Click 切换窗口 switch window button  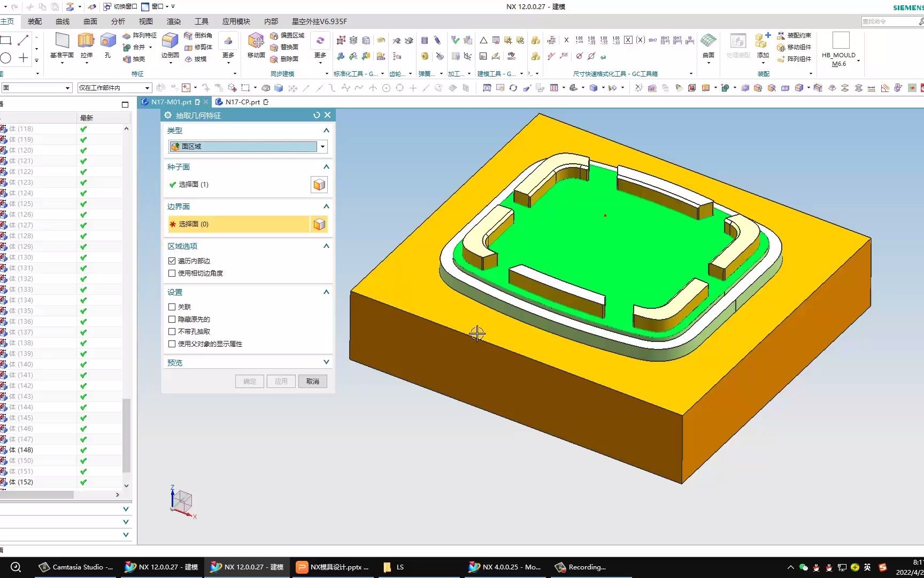click(120, 6)
